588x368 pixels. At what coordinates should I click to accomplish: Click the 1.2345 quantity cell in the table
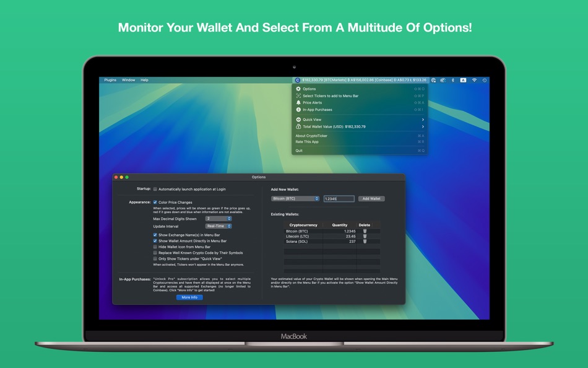350,231
